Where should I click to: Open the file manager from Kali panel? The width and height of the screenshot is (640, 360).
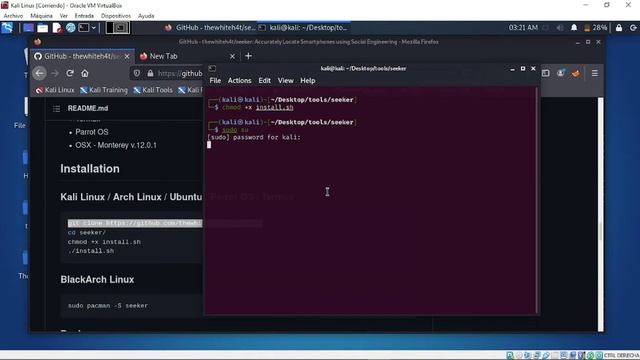(42, 27)
